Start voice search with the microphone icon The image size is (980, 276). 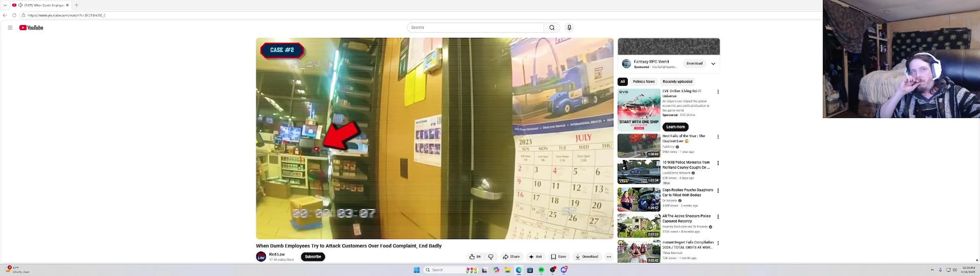[x=569, y=28]
